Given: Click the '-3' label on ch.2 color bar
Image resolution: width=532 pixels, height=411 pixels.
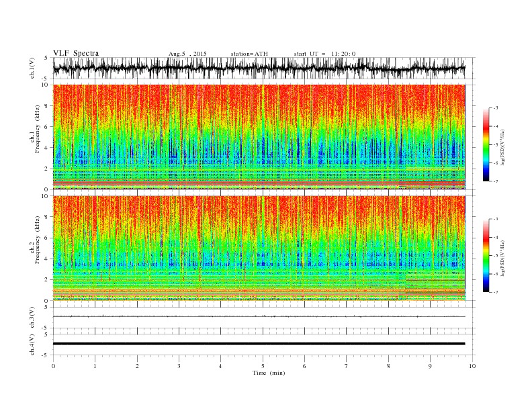Looking at the screenshot, I should point(496,220).
